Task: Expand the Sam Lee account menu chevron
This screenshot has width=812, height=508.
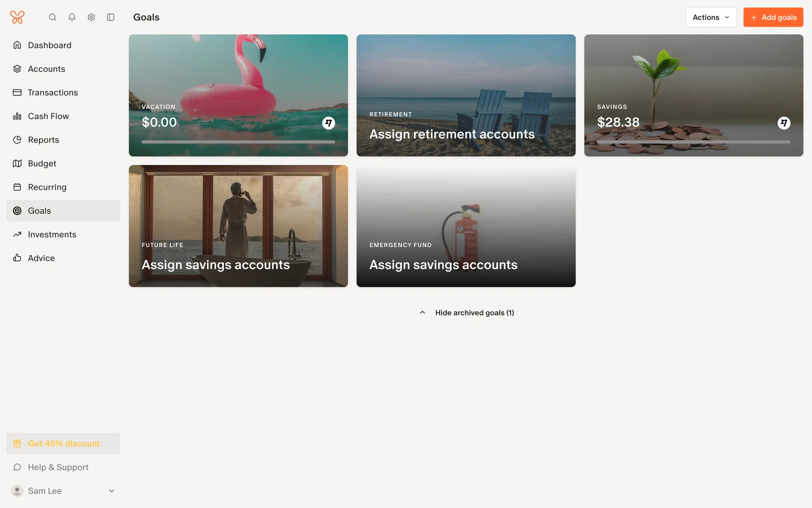Action: [x=112, y=491]
